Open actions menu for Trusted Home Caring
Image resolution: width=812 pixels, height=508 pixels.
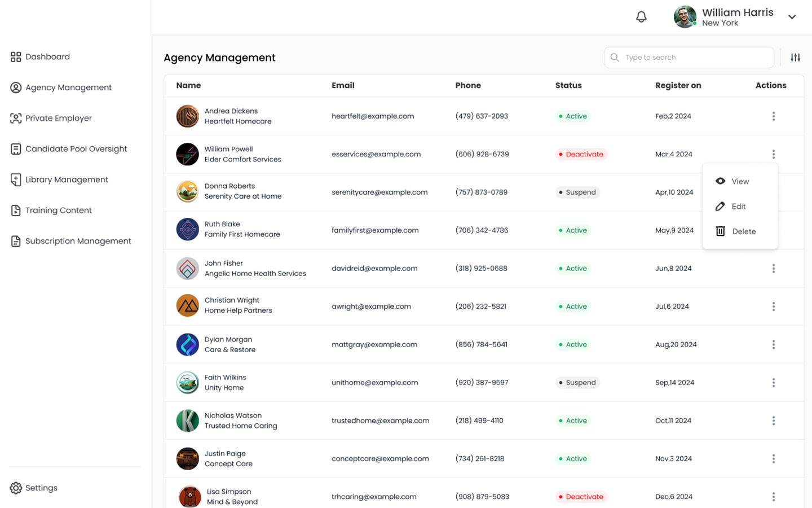(774, 421)
